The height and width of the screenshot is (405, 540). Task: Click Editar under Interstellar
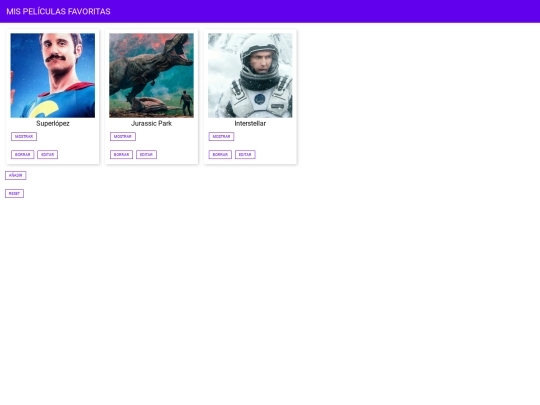245,155
